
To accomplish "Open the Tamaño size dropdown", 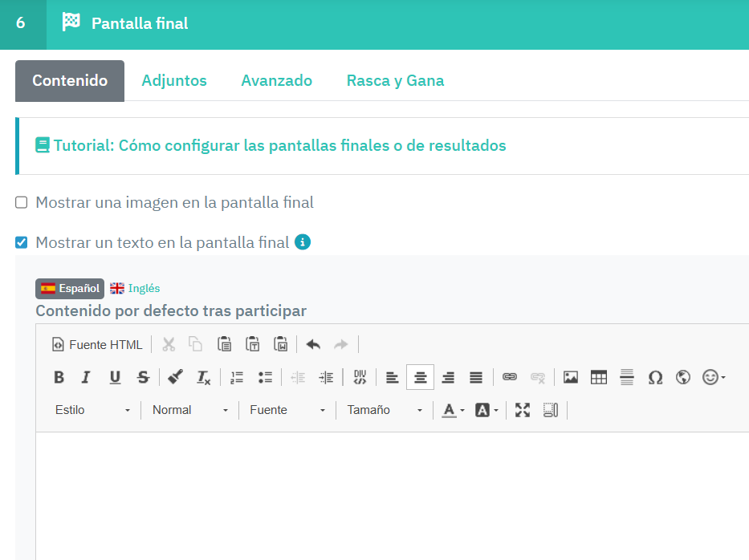I will pos(384,410).
